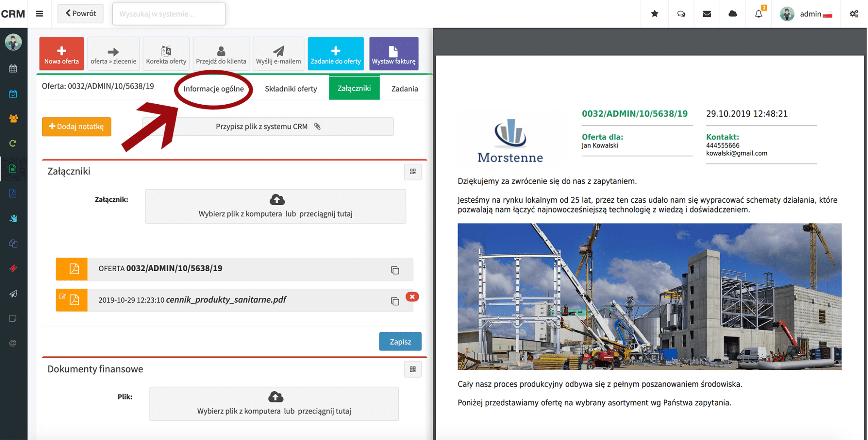This screenshot has height=440, width=868.
Task: Open the orange customers group icon
Action: pyautogui.click(x=13, y=119)
